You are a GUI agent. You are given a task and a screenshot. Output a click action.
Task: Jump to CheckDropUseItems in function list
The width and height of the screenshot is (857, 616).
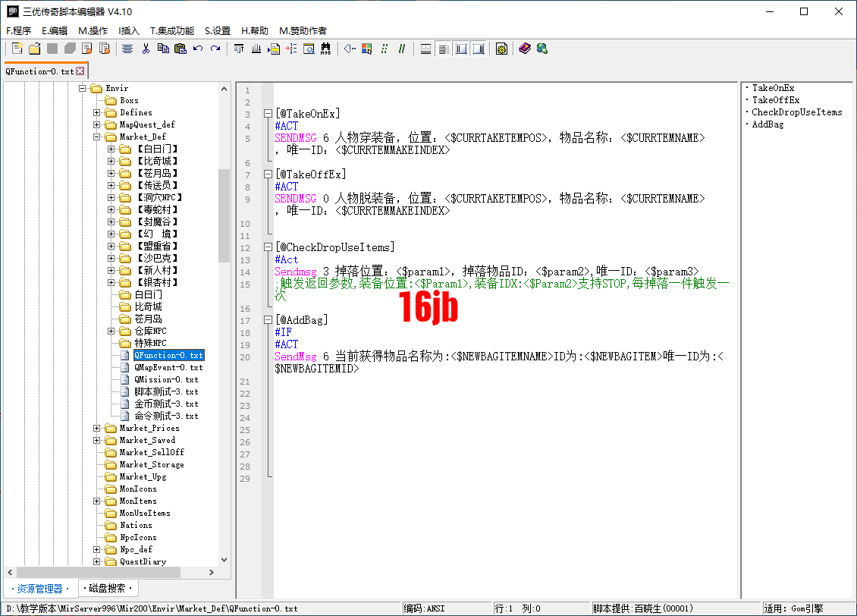point(796,112)
